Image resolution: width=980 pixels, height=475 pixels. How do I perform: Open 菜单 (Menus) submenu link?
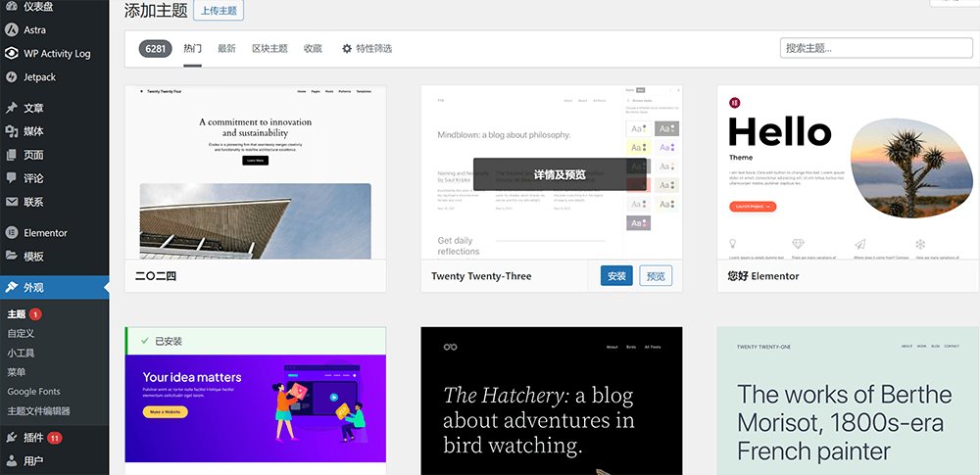point(17,372)
